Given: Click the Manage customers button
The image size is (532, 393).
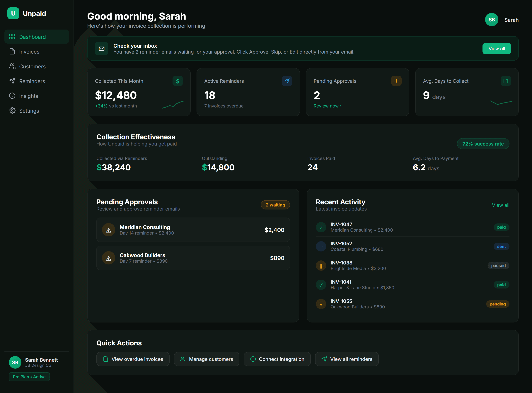Looking at the screenshot, I should [x=207, y=359].
